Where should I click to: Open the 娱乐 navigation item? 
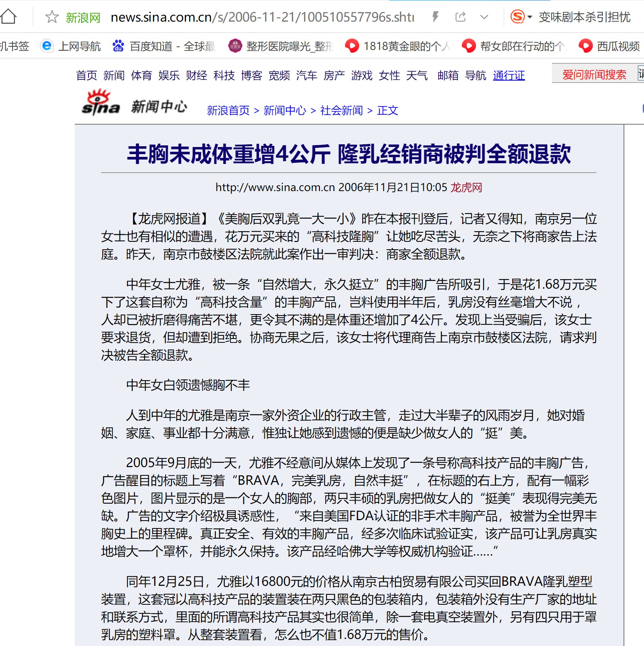click(x=169, y=75)
